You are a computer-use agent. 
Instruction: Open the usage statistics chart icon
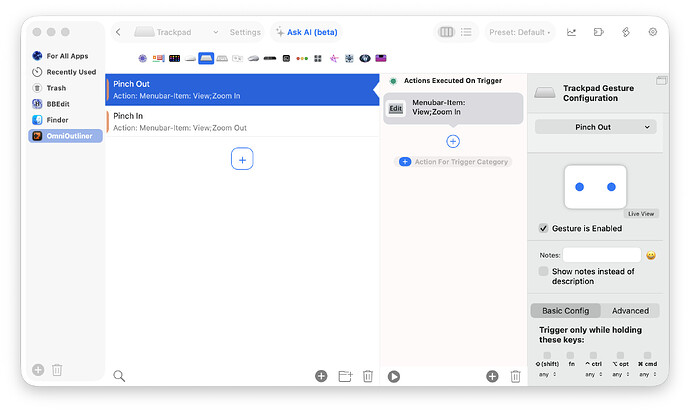coord(571,32)
